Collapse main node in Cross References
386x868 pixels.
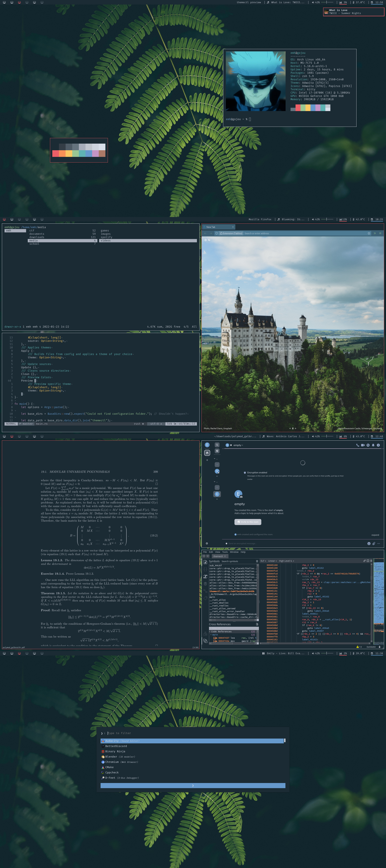(x=211, y=635)
